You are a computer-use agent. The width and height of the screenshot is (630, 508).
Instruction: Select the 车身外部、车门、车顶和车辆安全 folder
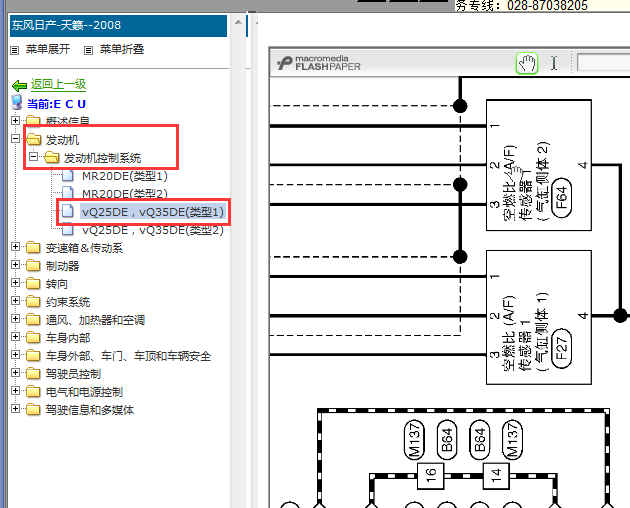128,356
